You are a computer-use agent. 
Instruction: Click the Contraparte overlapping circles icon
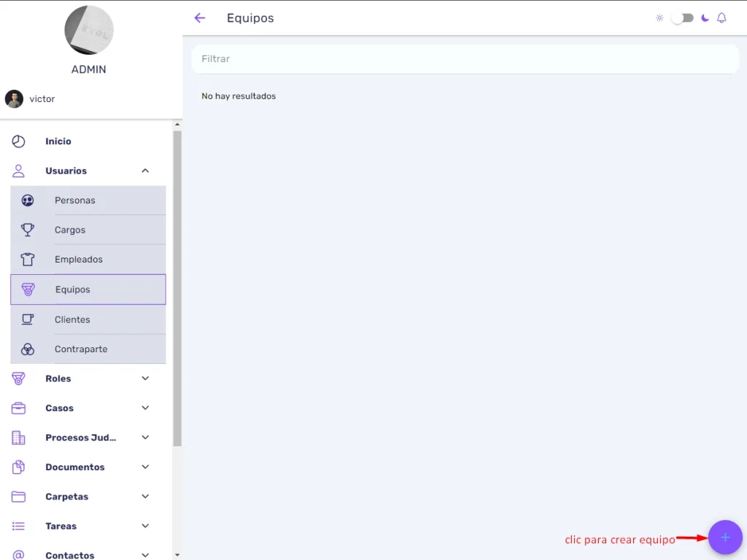point(28,349)
